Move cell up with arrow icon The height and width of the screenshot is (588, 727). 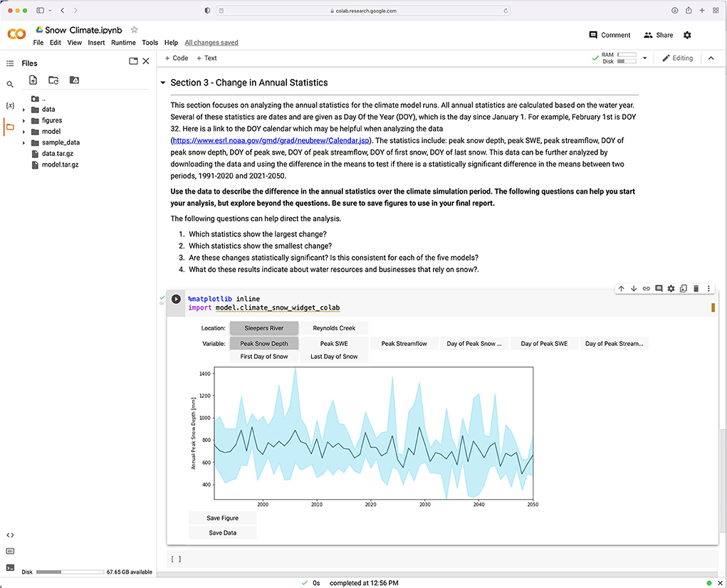[622, 289]
